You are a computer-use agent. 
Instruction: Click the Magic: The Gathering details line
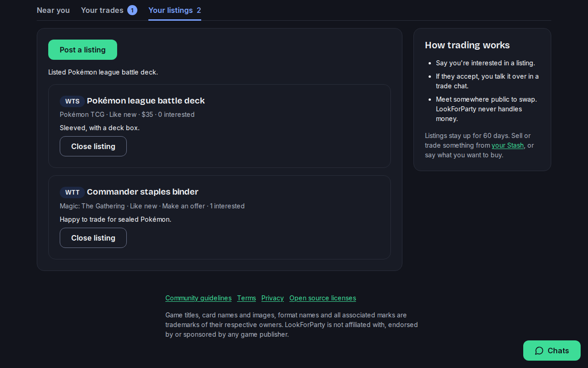click(x=152, y=206)
